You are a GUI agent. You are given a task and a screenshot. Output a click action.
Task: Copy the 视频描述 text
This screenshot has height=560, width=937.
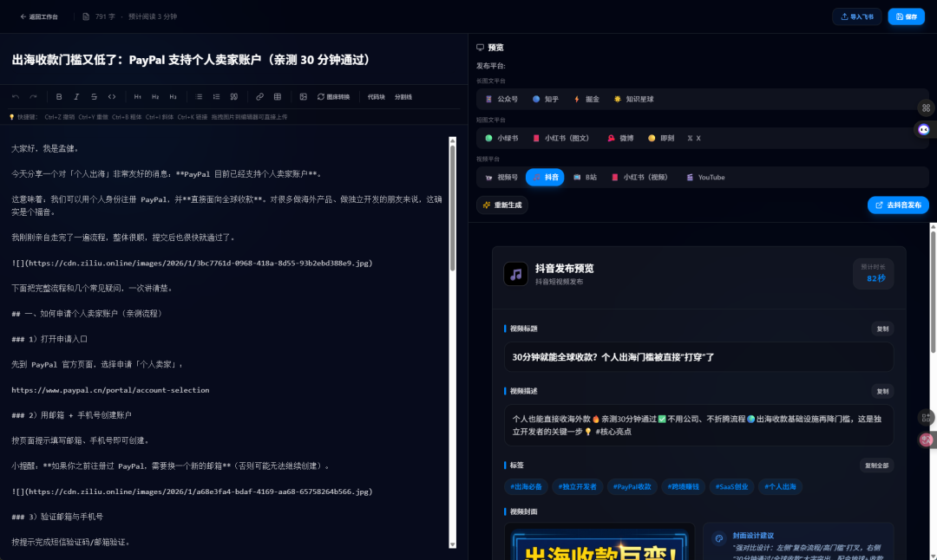(x=882, y=392)
